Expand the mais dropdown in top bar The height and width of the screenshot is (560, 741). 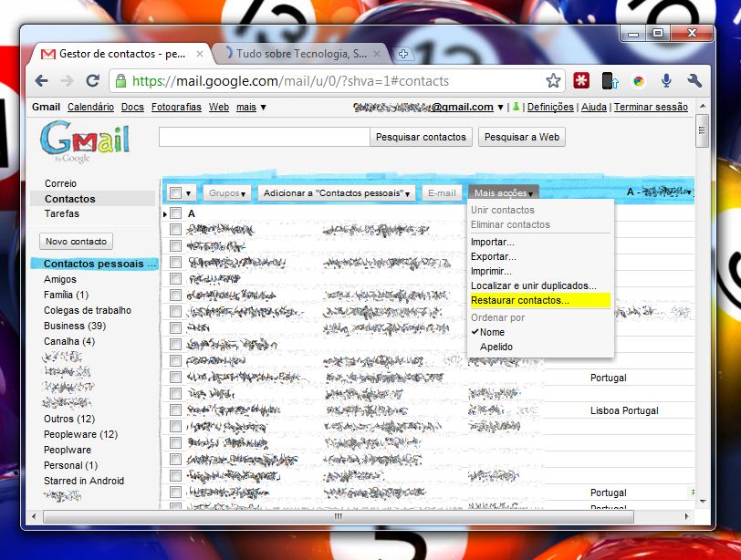pyautogui.click(x=251, y=108)
